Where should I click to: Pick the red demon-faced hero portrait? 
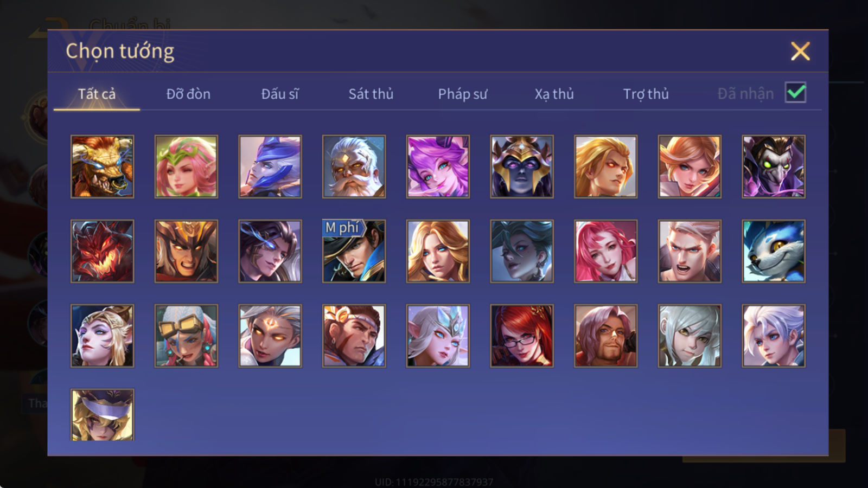pos(102,251)
